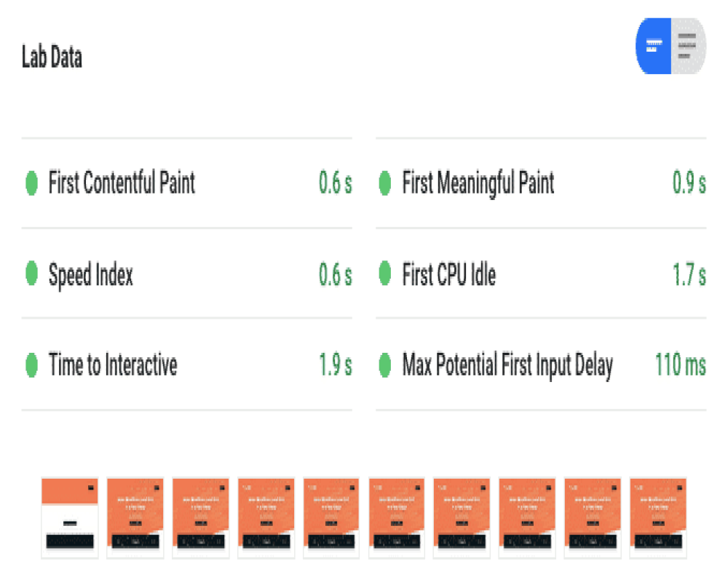Open the second filmstrip screenshot thumbnail
This screenshot has width=728, height=582.
(135, 517)
